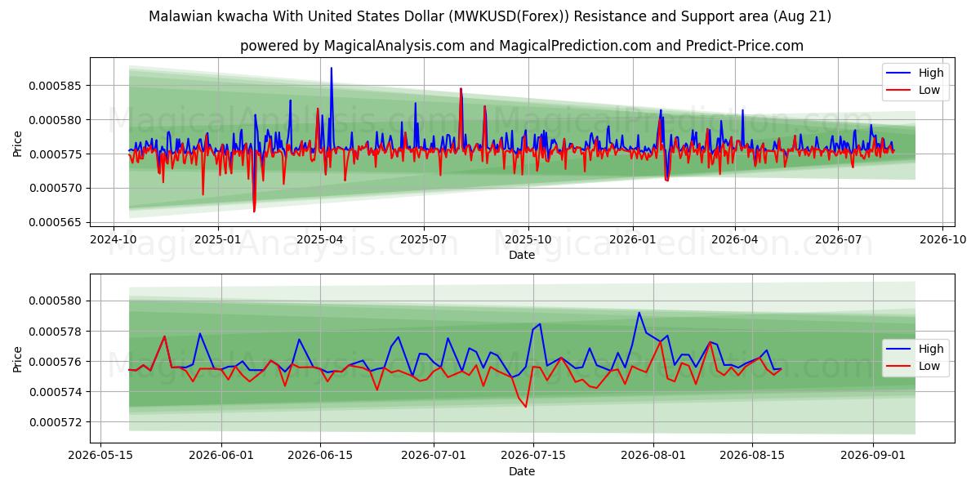This screenshot has height=490, width=980.
Task: Click the 2025-01 date tick label
Action: 218,239
